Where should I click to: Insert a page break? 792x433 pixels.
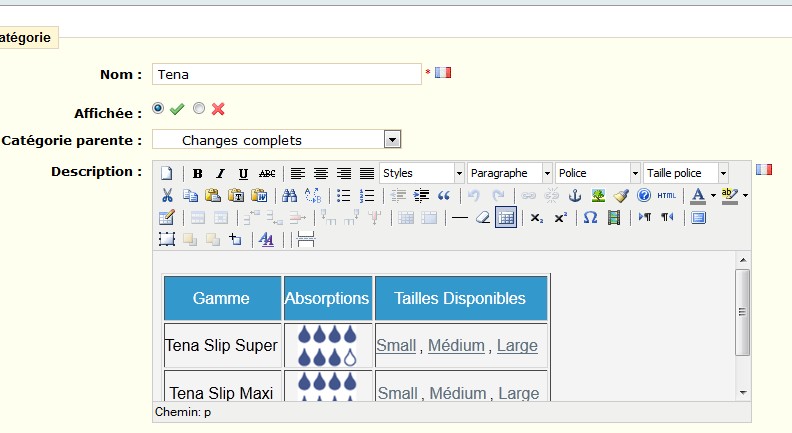coord(306,239)
